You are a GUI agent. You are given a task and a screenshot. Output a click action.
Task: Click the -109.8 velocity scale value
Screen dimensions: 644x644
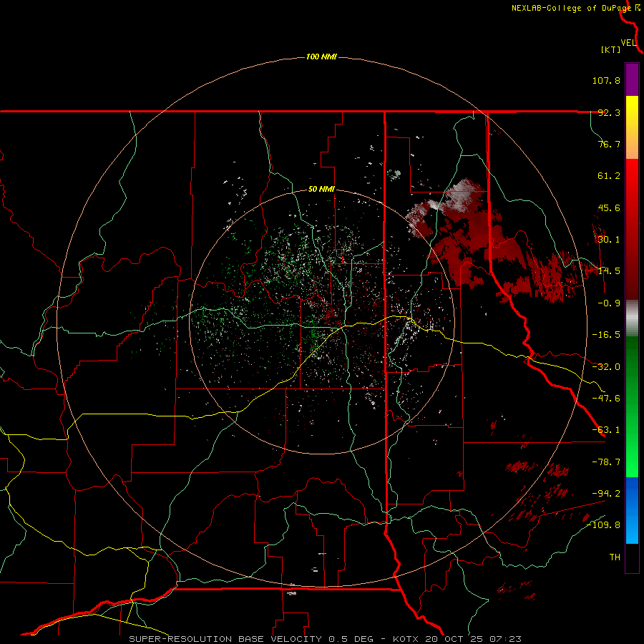[x=604, y=525]
